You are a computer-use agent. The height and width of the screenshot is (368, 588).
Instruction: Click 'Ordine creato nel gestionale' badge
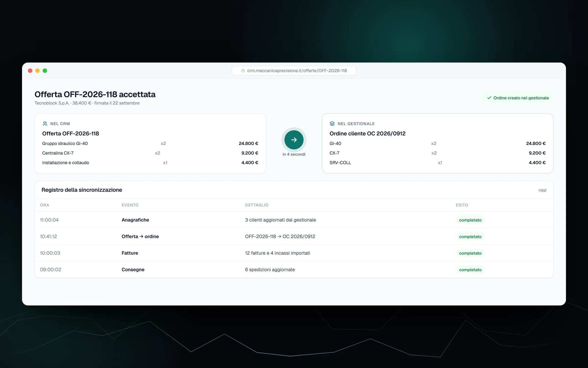(x=518, y=98)
